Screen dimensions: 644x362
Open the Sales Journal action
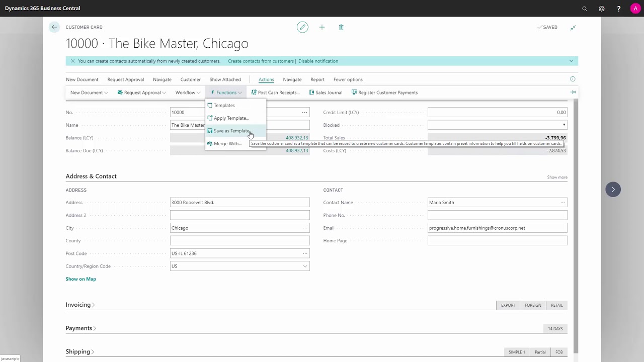pos(326,93)
